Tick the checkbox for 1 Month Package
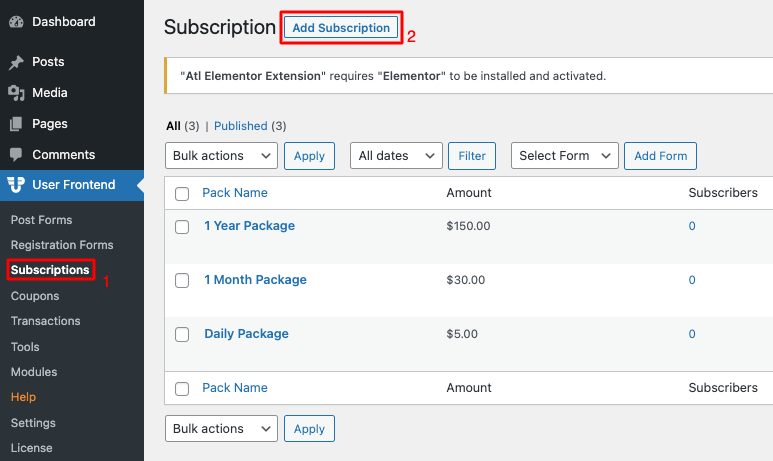 (x=182, y=281)
